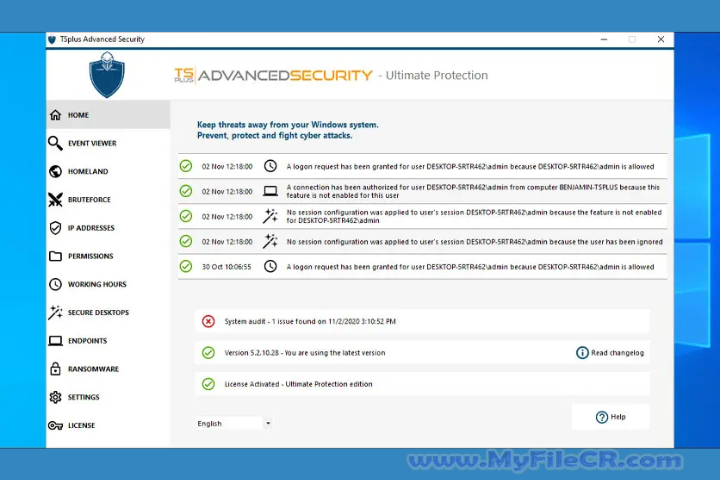The image size is (720, 480).
Task: Click the Homeland globe icon
Action: click(x=55, y=171)
